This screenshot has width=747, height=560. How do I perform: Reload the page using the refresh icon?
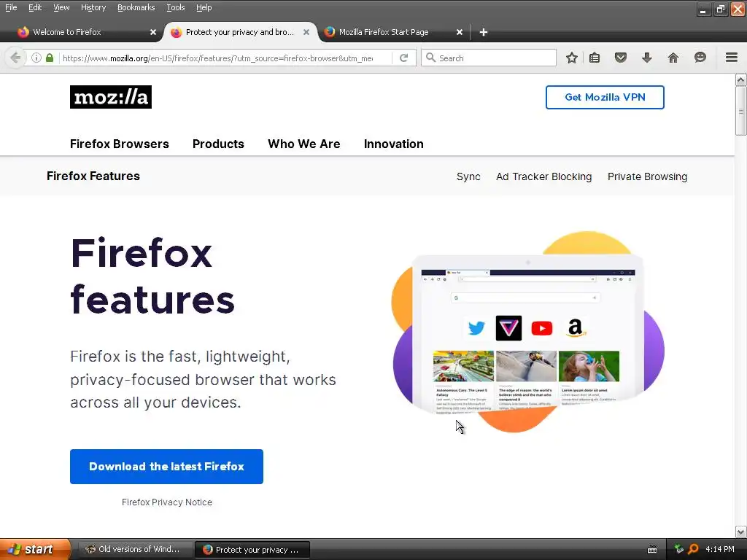pyautogui.click(x=404, y=58)
